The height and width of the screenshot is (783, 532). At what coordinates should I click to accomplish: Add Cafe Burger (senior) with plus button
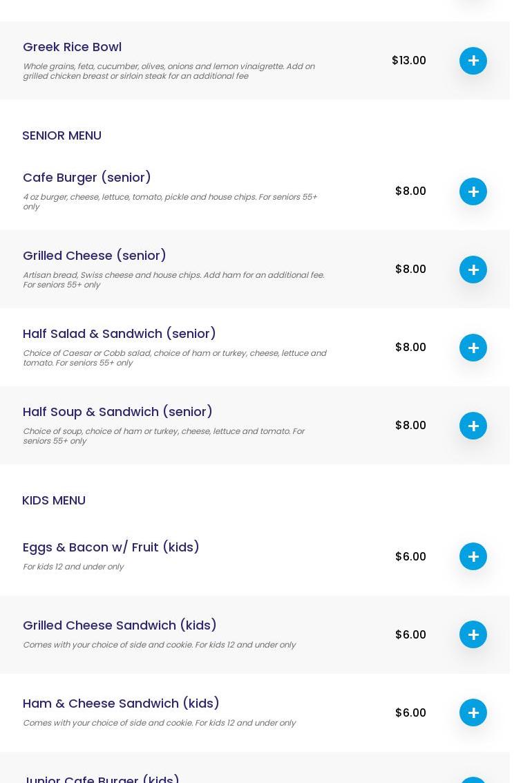click(x=473, y=191)
